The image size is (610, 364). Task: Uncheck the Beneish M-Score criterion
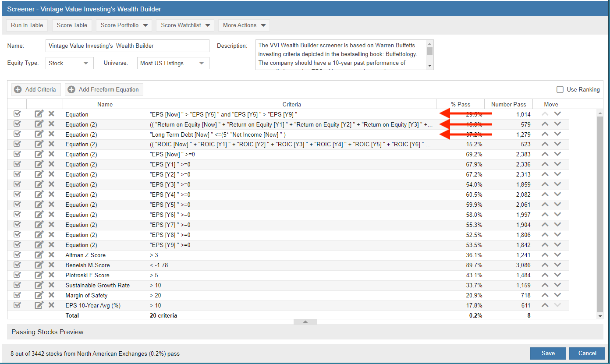coord(18,265)
